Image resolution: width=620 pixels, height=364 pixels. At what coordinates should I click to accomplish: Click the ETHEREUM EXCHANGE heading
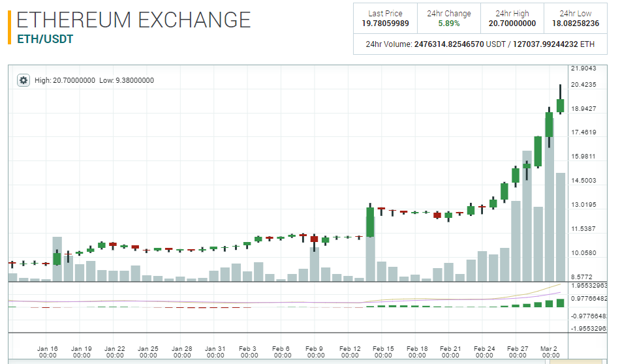click(x=134, y=20)
